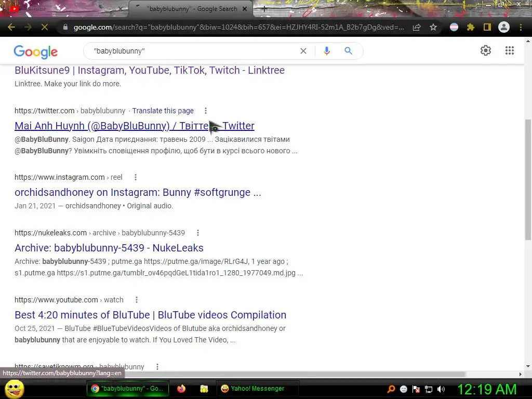Clear the search box with X
Image resolution: width=532 pixels, height=399 pixels.
303,51
